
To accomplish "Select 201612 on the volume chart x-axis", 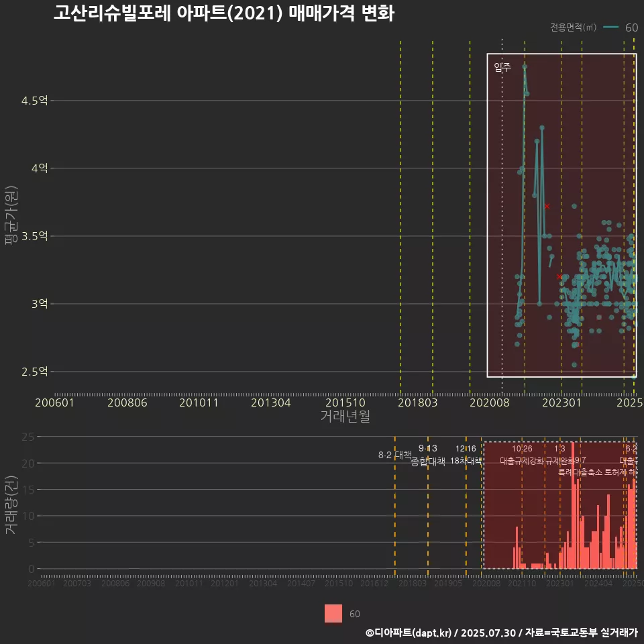I will click(374, 583).
